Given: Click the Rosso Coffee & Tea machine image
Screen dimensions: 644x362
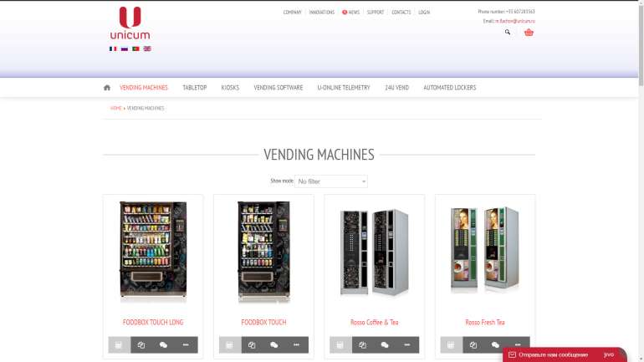Looking at the screenshot, I should pos(374,252).
